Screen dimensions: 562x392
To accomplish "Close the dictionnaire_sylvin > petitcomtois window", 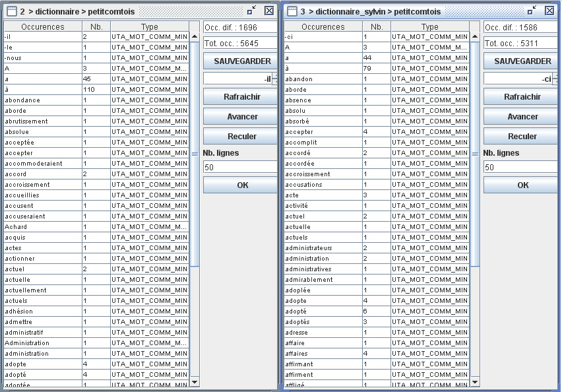I will (549, 11).
